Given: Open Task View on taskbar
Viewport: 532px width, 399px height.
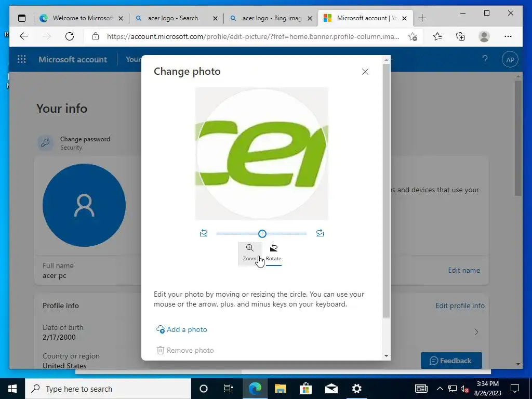Looking at the screenshot, I should click(x=229, y=389).
